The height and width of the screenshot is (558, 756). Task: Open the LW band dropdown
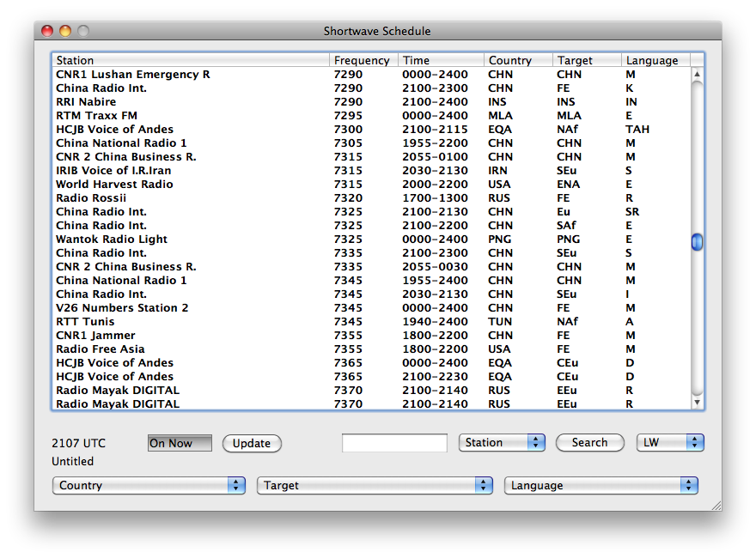pos(670,442)
